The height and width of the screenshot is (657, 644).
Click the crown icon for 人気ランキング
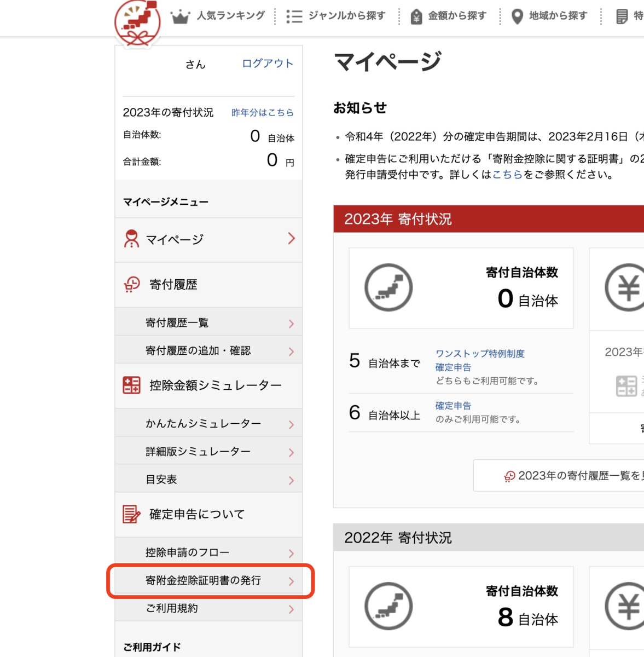pyautogui.click(x=180, y=17)
